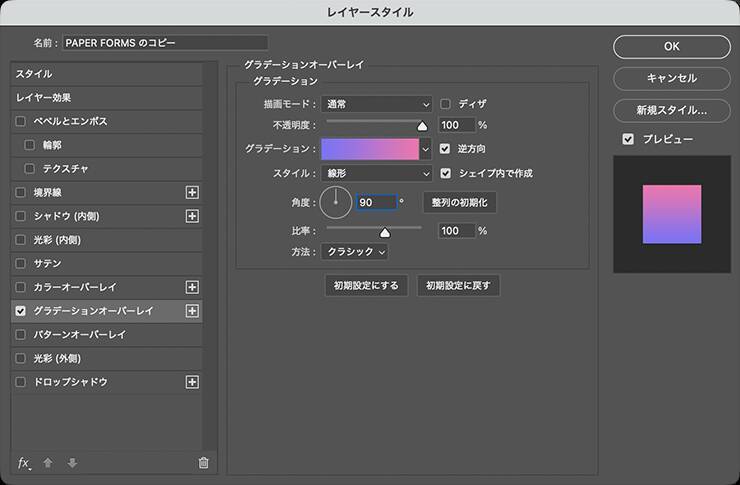
Task: Enable ベベルとエンボス checkbox
Action: (x=20, y=121)
